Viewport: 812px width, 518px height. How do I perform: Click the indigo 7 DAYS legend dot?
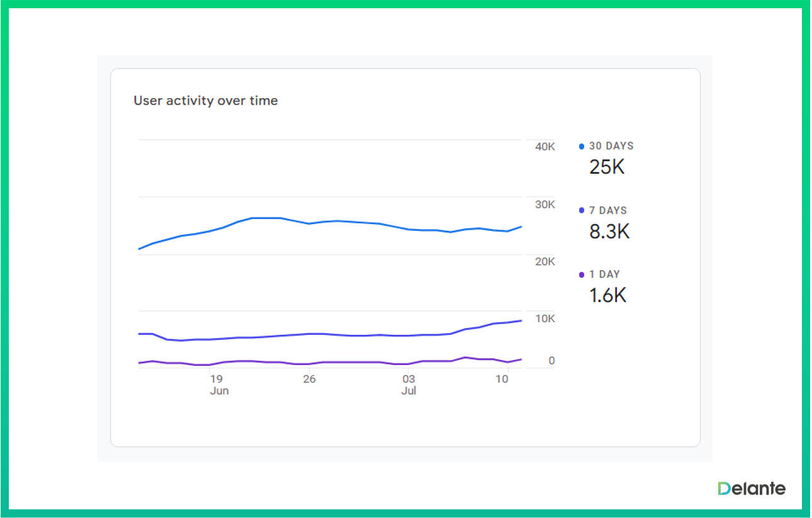(582, 211)
